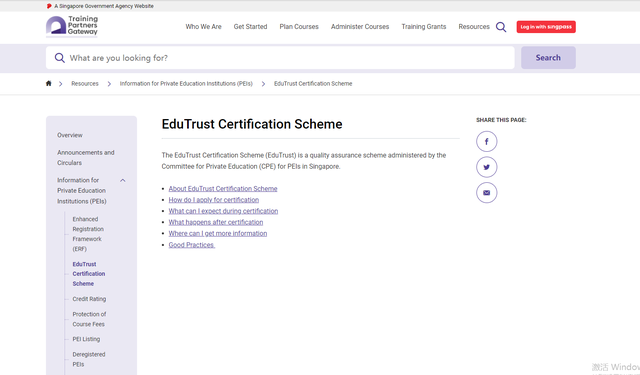Open How do I apply for certification

tap(214, 200)
